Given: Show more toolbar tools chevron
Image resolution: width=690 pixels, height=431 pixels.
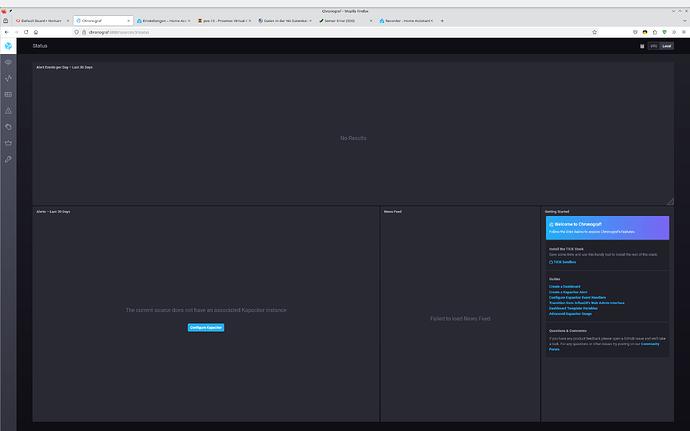Looking at the screenshot, I should pyautogui.click(x=674, y=32).
